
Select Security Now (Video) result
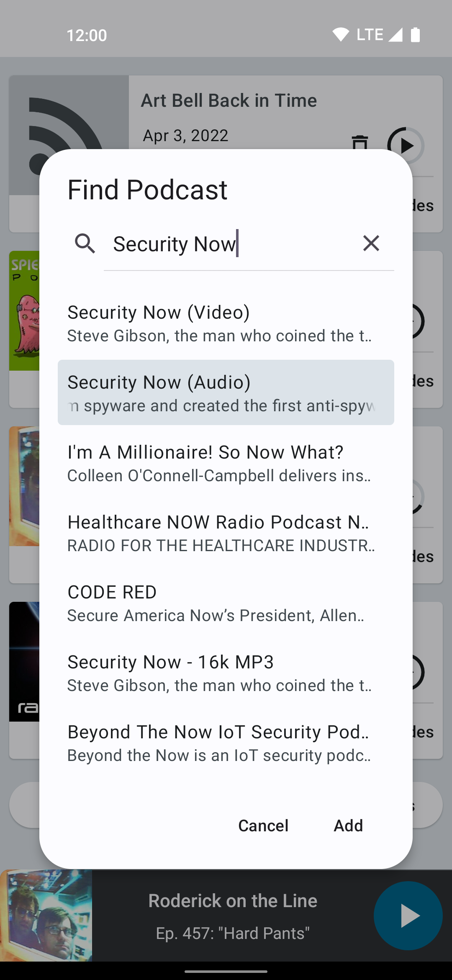click(226, 323)
